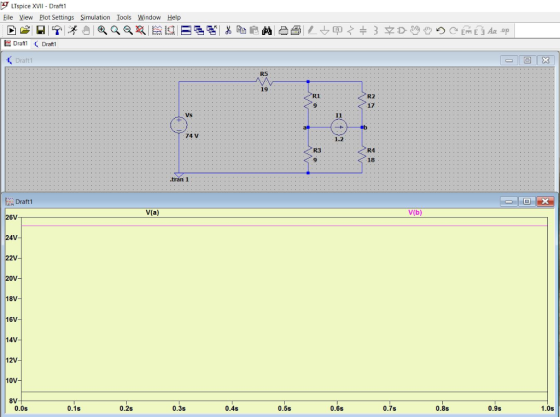This screenshot has width=560, height=417.
Task: Select the Resistor component tool
Action: 350,31
